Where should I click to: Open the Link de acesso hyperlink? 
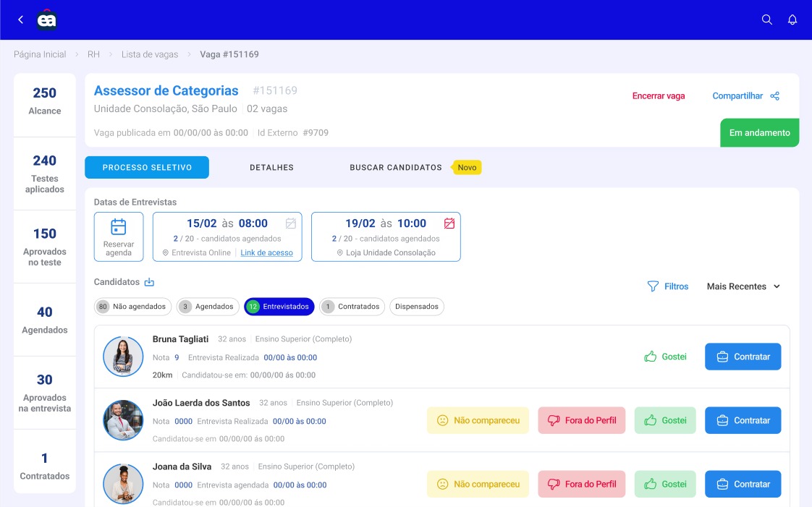click(x=266, y=252)
